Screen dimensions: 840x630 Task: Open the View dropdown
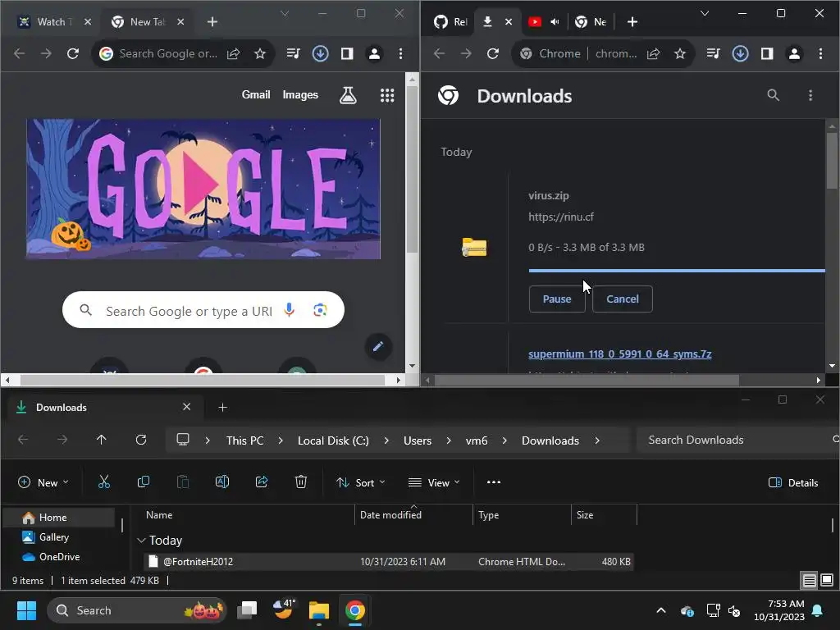pyautogui.click(x=434, y=482)
